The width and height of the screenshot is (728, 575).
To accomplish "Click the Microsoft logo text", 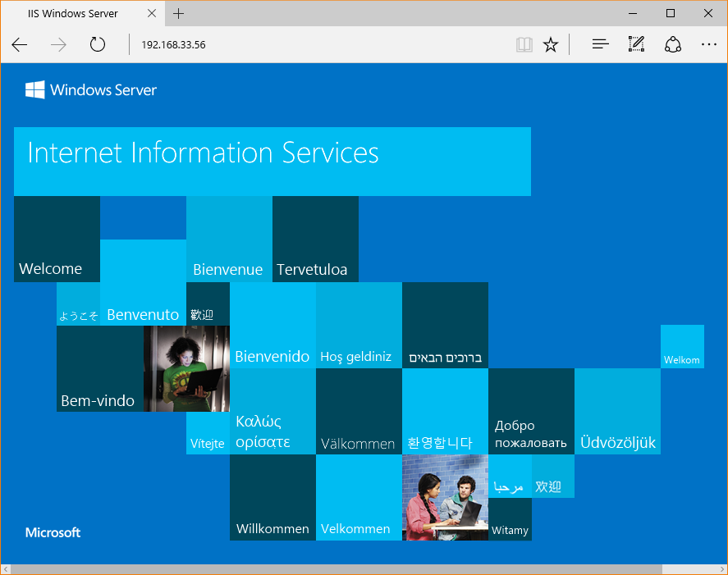I will [53, 532].
